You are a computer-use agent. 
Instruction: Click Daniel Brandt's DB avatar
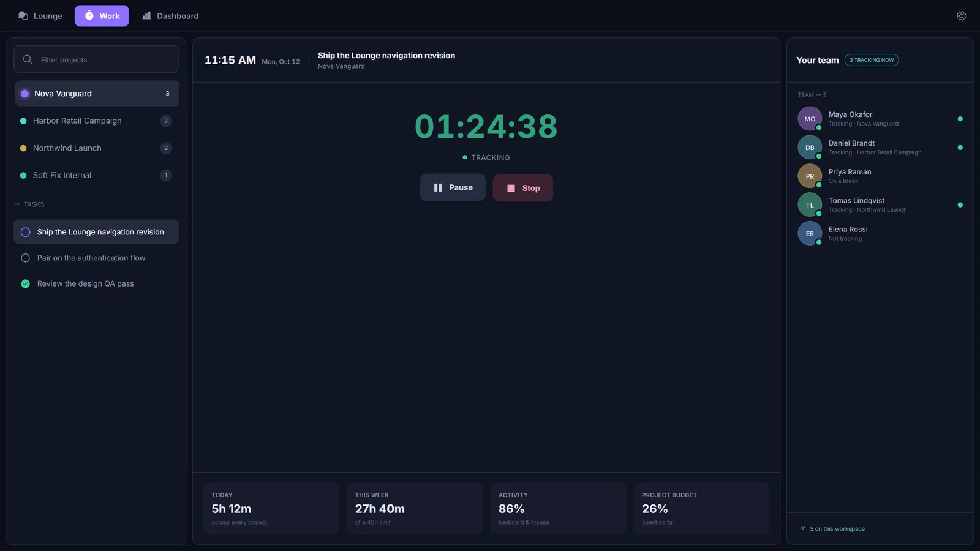click(810, 148)
